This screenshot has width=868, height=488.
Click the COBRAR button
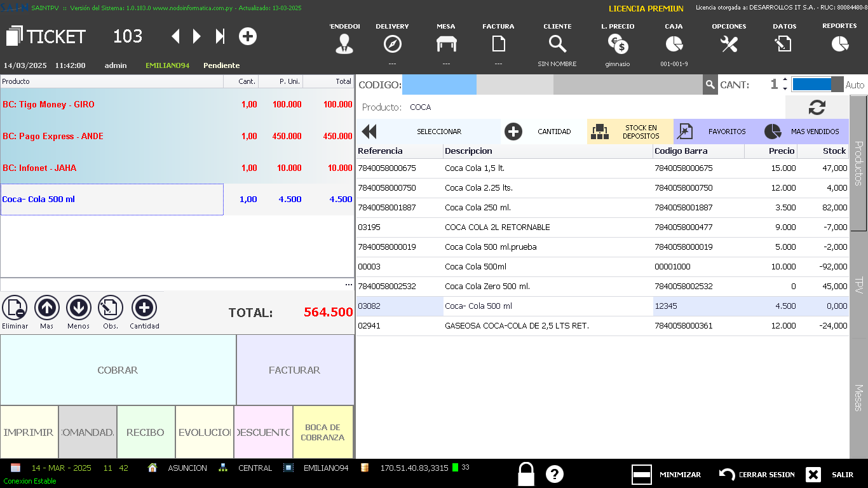[118, 370]
